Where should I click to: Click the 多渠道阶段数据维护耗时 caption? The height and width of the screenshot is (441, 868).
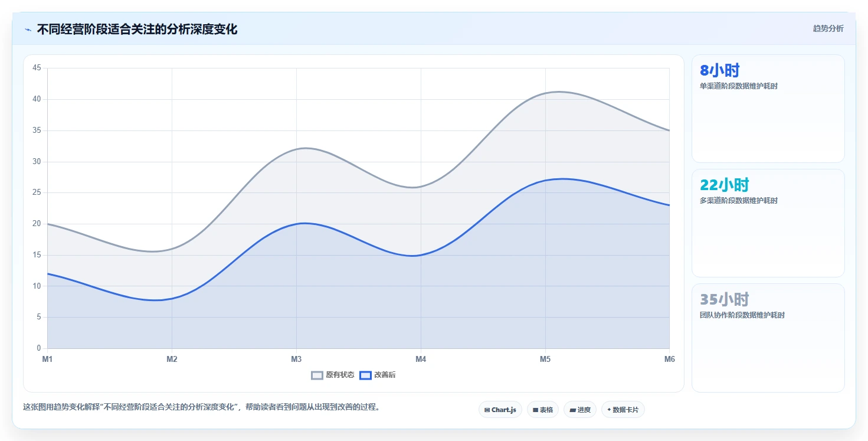739,201
